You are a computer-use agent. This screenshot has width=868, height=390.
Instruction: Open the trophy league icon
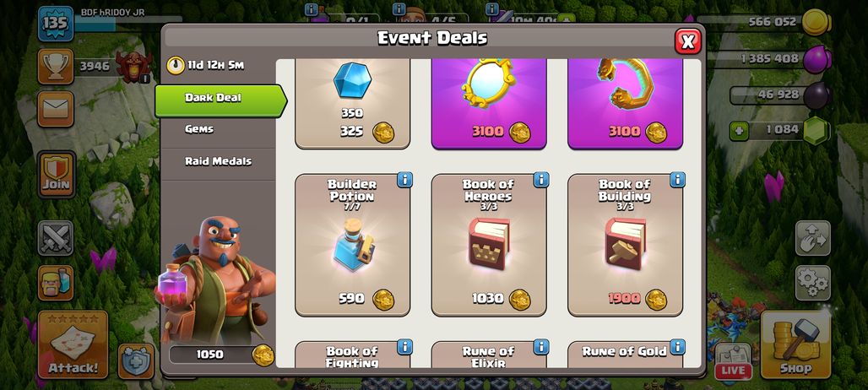[56, 67]
